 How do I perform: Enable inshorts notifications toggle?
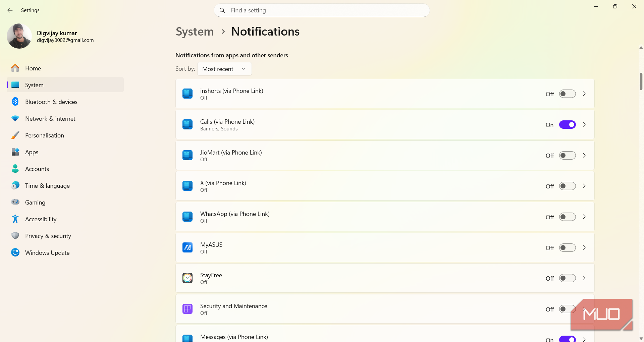(x=567, y=94)
